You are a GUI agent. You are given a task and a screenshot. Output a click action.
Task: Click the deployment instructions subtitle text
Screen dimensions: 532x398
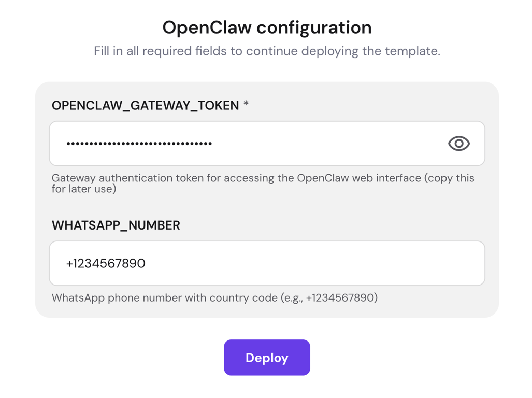[267, 51]
